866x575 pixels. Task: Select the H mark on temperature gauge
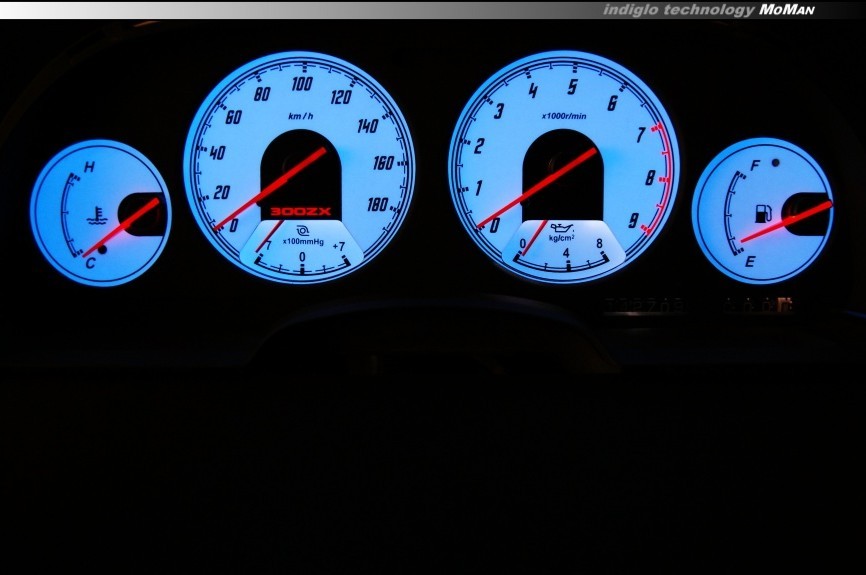pos(89,167)
